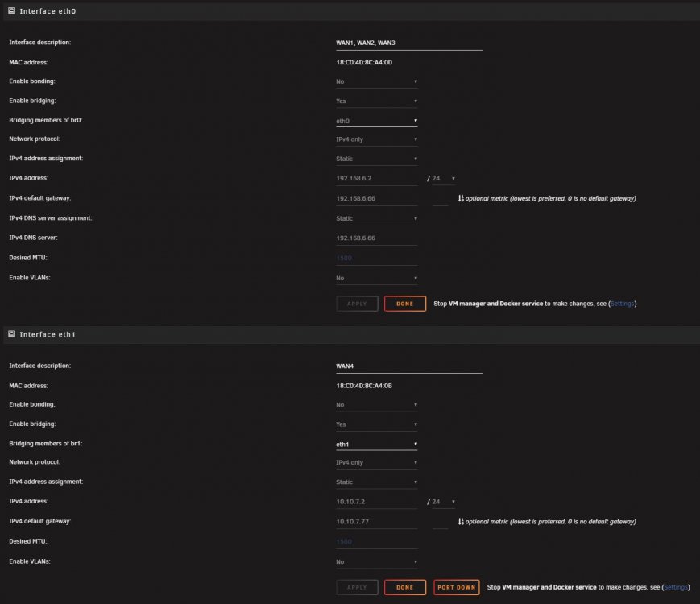The image size is (700, 604).
Task: Open eth1 Network protocol dropdown
Action: (x=376, y=462)
